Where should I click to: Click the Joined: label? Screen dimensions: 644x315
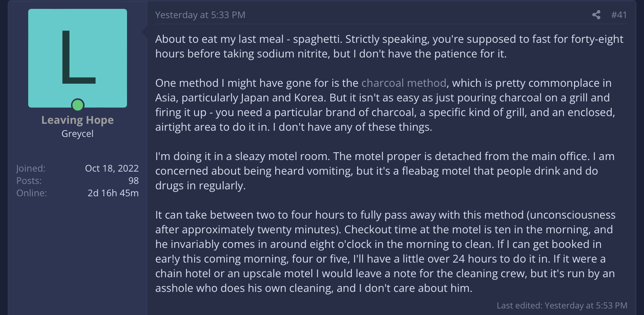[31, 168]
